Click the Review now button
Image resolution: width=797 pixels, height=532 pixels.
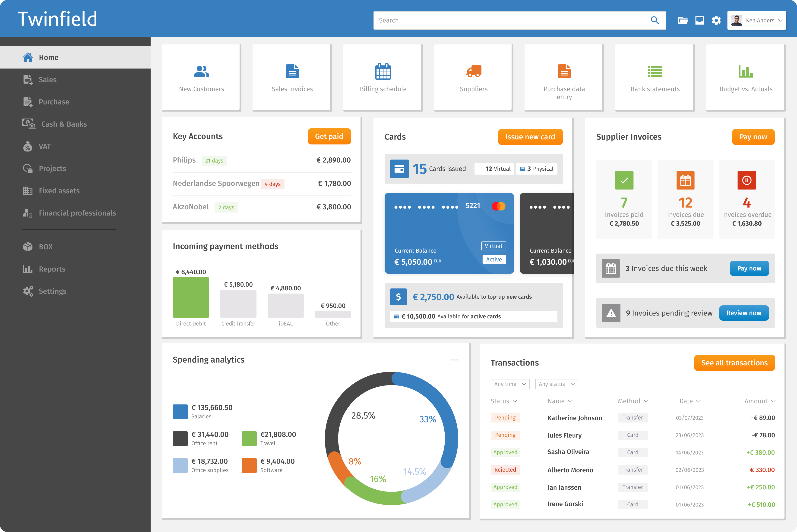pyautogui.click(x=744, y=313)
